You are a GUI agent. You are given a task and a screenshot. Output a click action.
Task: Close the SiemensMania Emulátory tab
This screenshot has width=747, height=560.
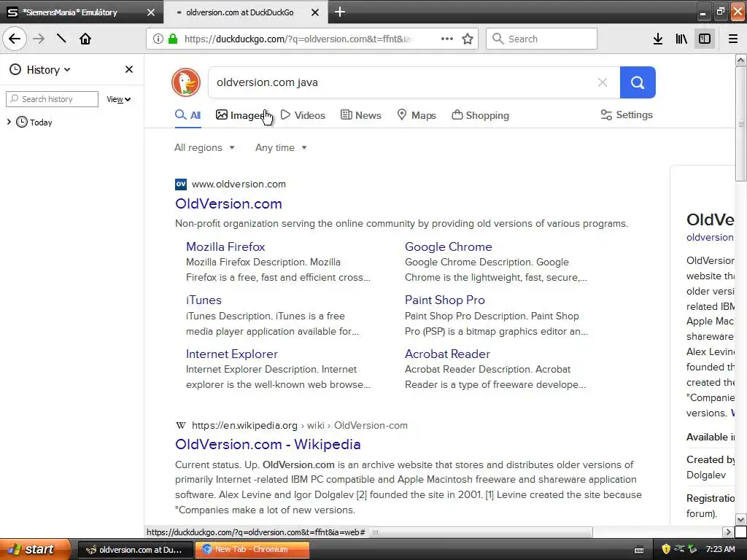pyautogui.click(x=151, y=12)
